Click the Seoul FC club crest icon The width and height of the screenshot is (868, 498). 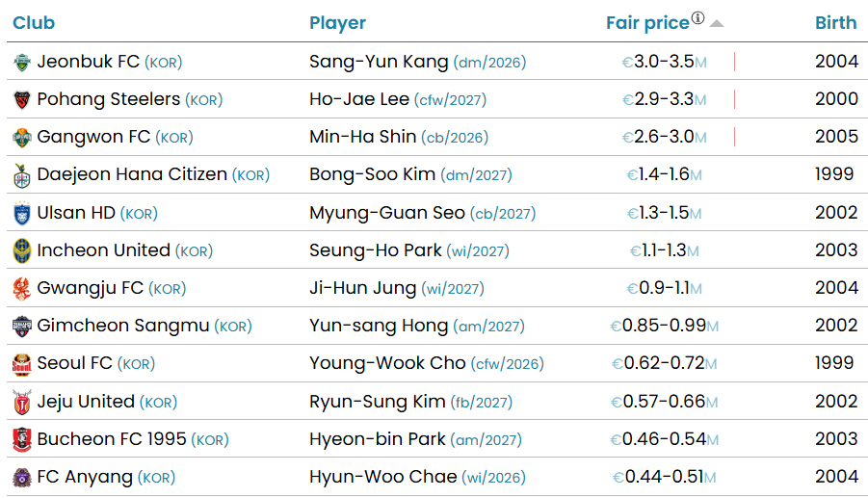(x=22, y=364)
